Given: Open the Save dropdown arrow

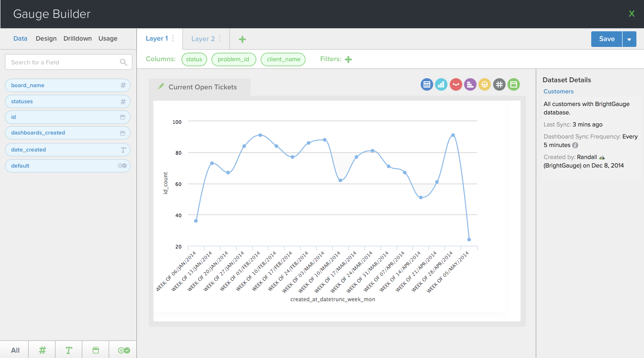Looking at the screenshot, I should (x=629, y=39).
